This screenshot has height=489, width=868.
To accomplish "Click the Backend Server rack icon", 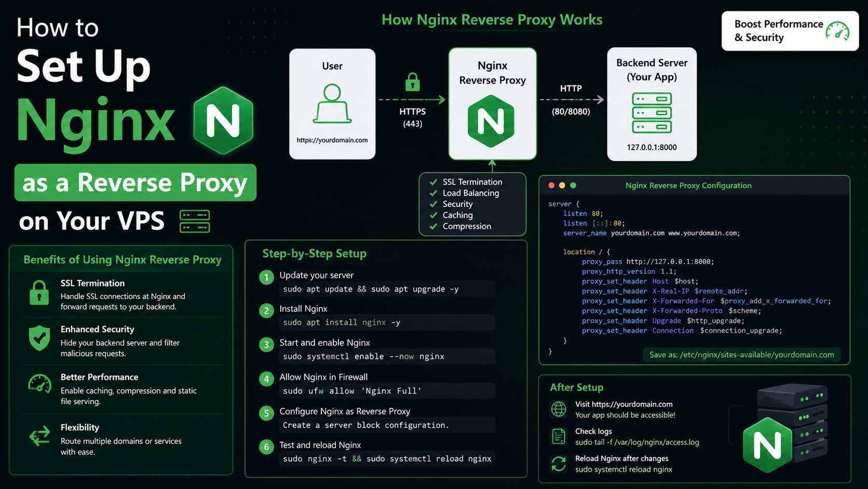I will [652, 113].
